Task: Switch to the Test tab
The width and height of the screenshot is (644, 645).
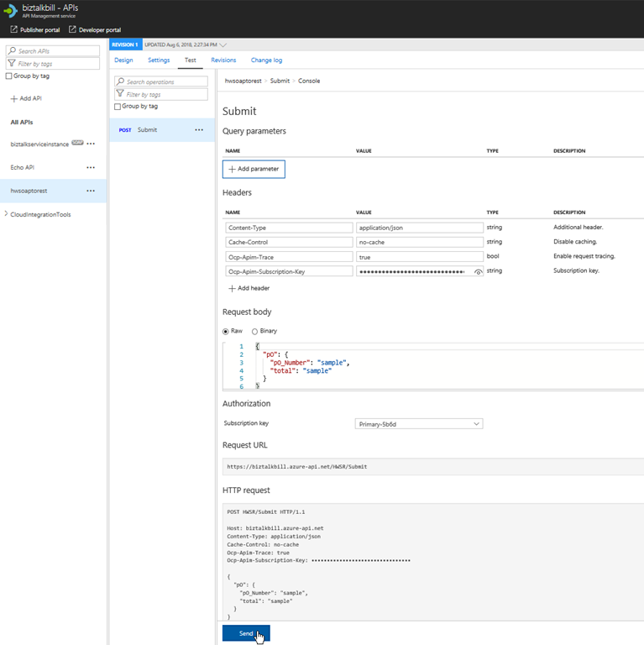Action: (191, 60)
